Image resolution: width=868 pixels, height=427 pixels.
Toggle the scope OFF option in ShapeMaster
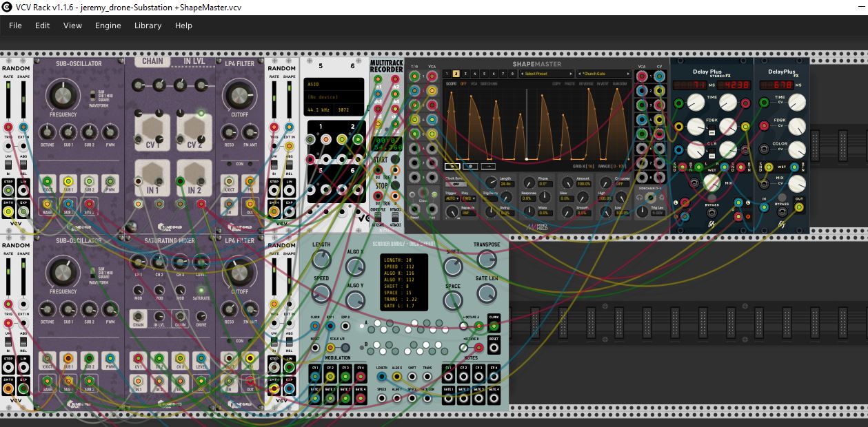(x=463, y=83)
